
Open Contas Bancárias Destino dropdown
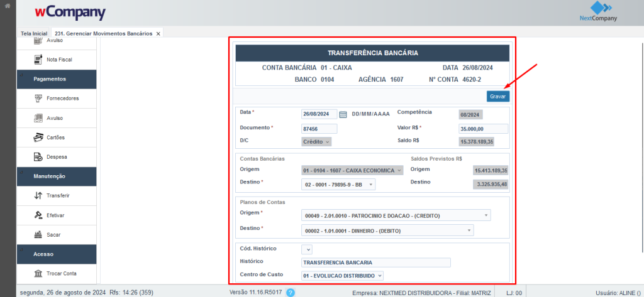[x=338, y=185]
